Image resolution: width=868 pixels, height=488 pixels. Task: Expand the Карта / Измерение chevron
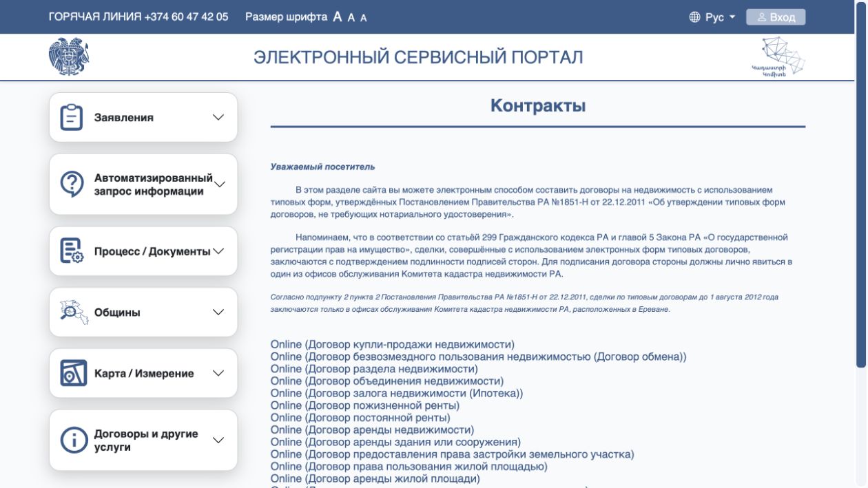click(x=218, y=373)
